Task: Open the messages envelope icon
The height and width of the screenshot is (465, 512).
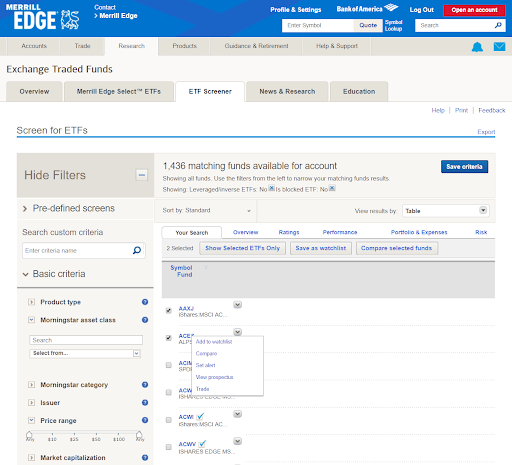Action: (499, 47)
